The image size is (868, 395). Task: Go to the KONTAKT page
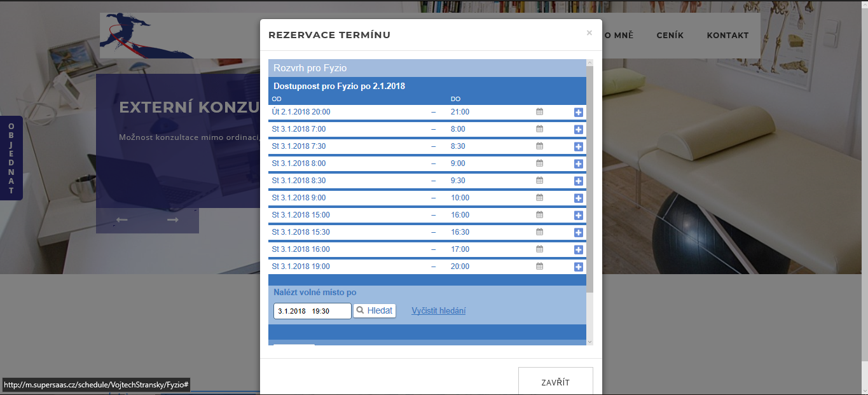(727, 36)
